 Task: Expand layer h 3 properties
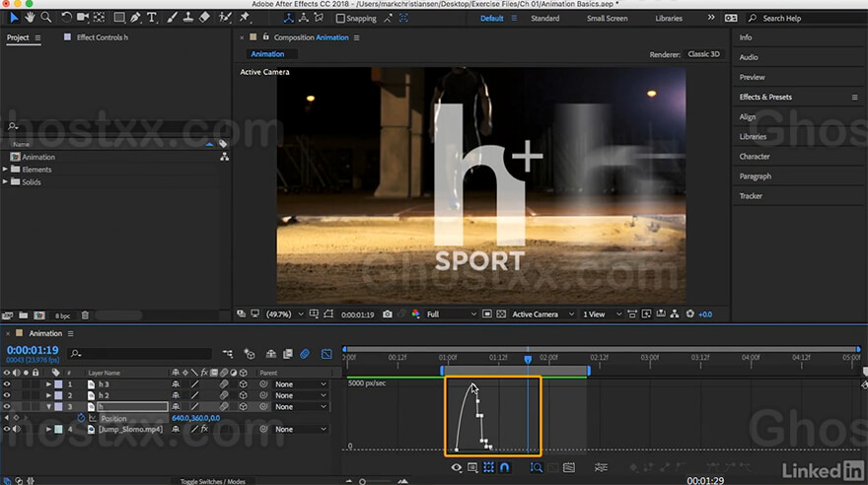(48, 383)
